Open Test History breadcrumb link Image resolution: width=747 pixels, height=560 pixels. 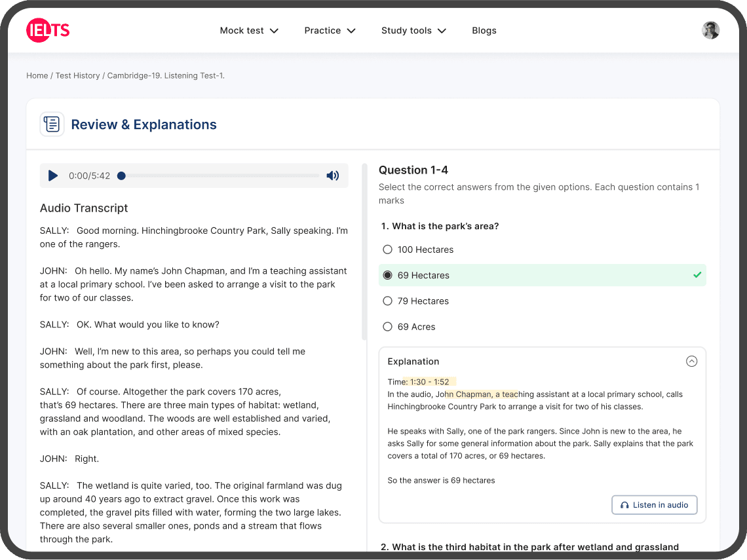click(x=77, y=75)
